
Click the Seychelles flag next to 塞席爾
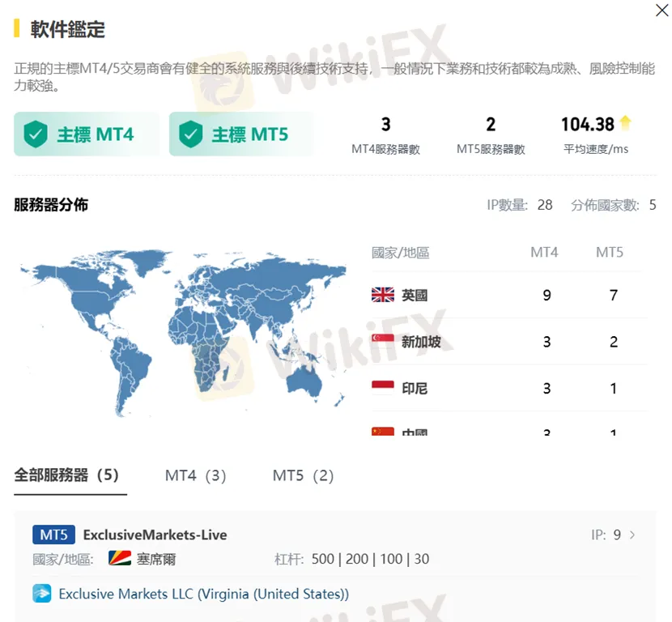(x=119, y=559)
